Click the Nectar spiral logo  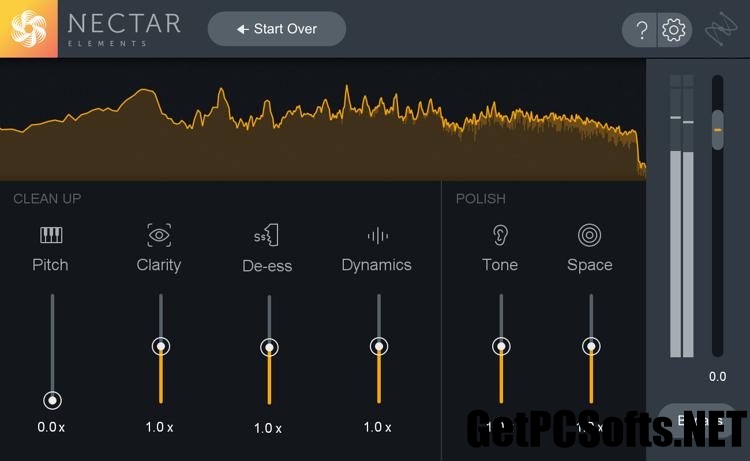[29, 29]
